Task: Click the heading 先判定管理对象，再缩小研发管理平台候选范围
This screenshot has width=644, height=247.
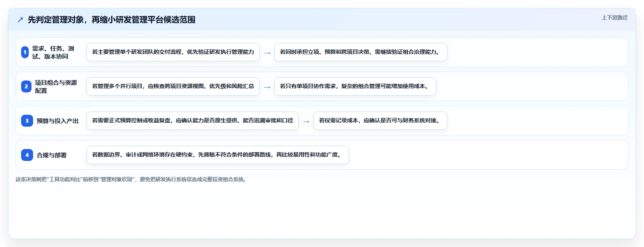Action: (112, 20)
